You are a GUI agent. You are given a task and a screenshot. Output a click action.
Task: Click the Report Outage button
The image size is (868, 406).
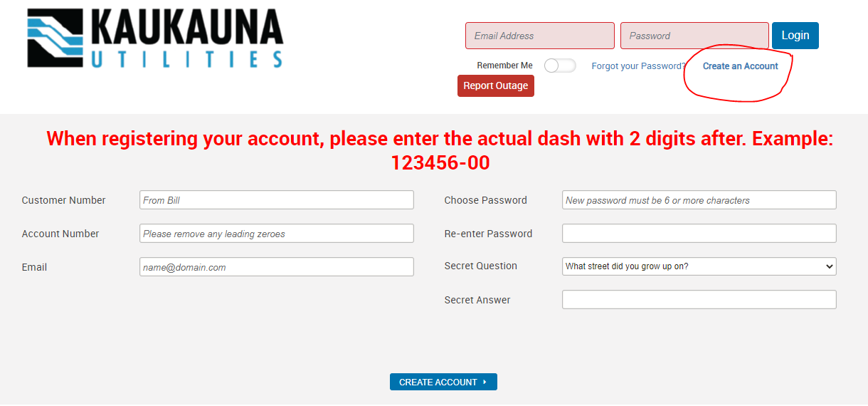(x=496, y=86)
